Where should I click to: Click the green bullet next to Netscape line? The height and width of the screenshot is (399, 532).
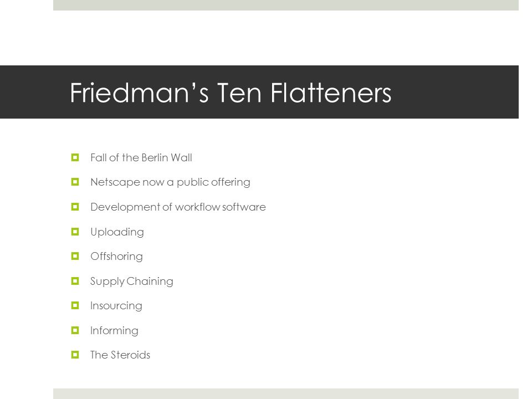tap(75, 182)
